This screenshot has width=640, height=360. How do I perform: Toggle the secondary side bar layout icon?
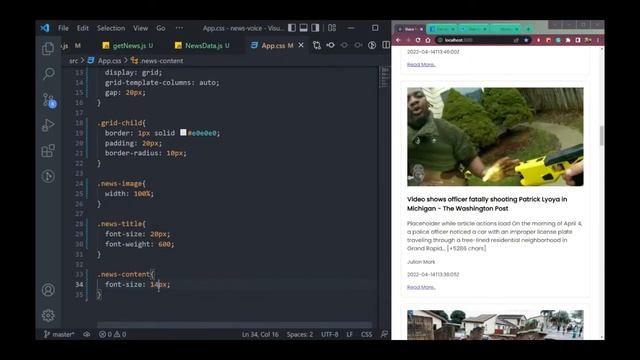tap(315, 28)
